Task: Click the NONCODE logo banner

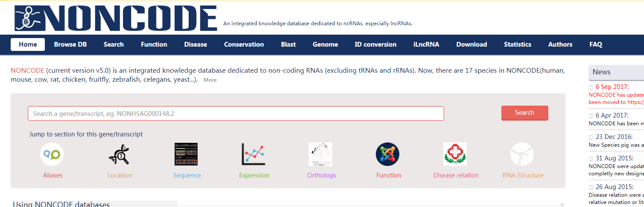Action: tap(115, 18)
